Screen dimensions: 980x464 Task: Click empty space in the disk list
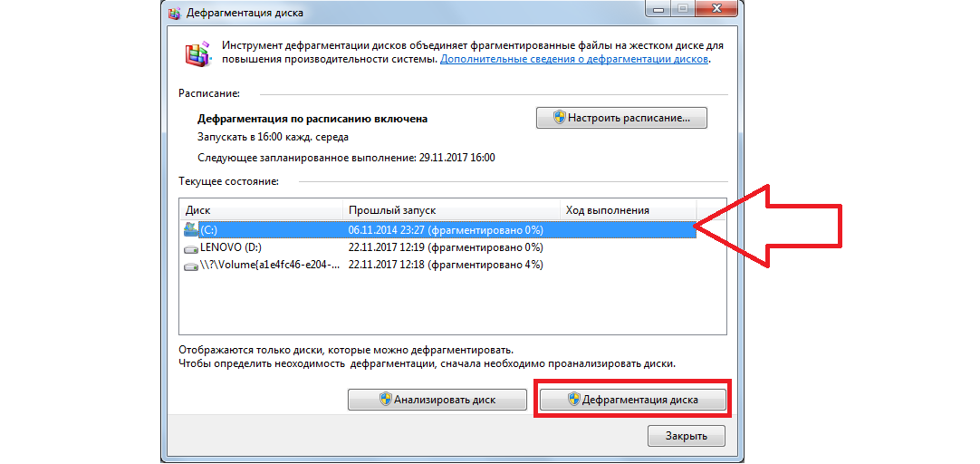pyautogui.click(x=453, y=308)
